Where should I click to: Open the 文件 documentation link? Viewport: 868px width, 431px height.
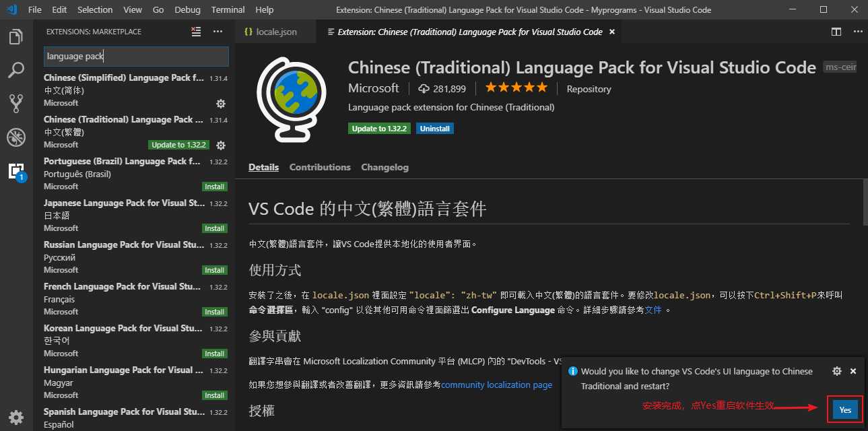(653, 310)
